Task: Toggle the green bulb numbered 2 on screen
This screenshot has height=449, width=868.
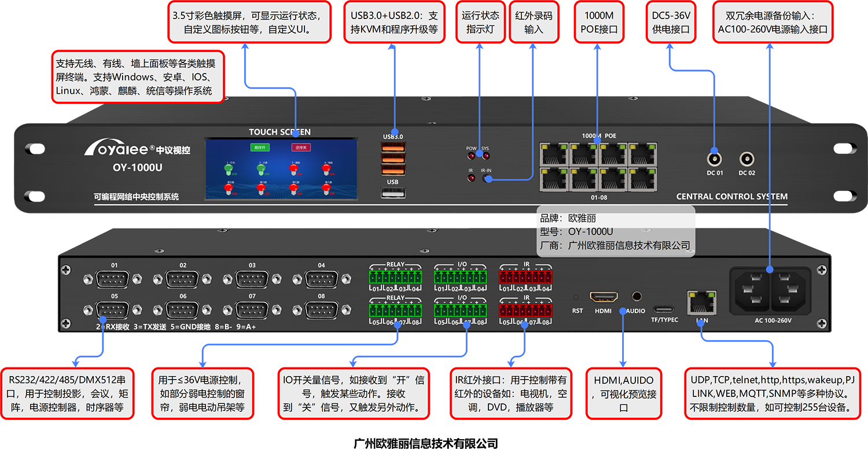Action: point(260,170)
